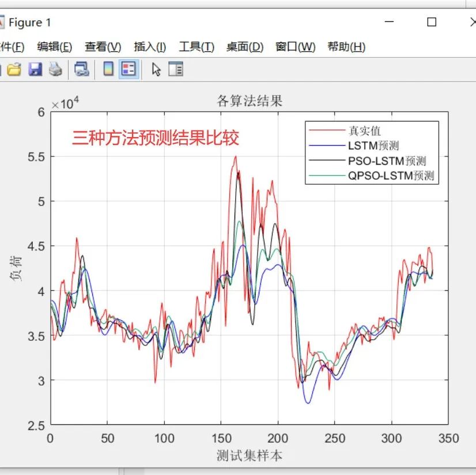
Task: Open the 编辑(E) menu
Action: (x=55, y=47)
